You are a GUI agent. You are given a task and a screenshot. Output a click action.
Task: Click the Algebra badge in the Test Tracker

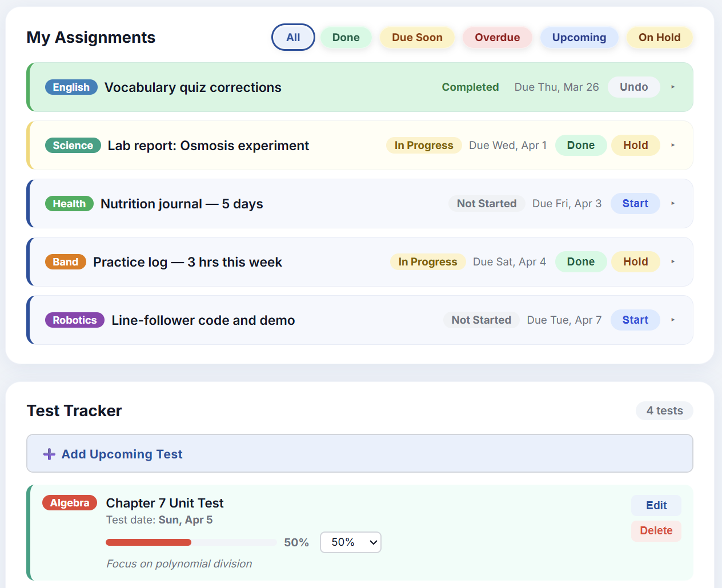[70, 503]
